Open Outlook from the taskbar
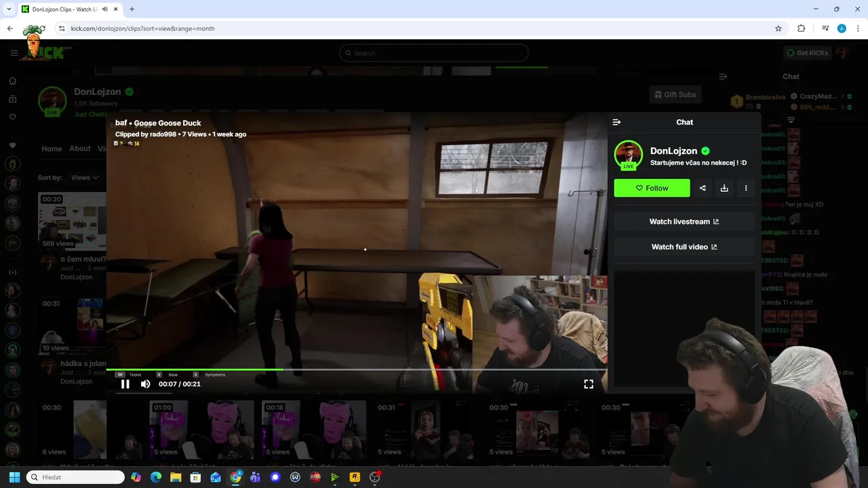 click(x=216, y=477)
